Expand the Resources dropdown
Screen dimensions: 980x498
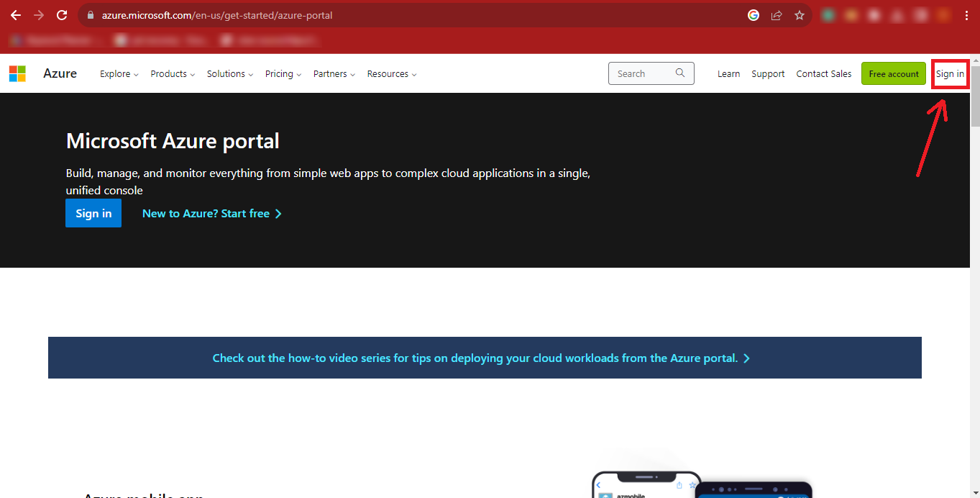392,74
